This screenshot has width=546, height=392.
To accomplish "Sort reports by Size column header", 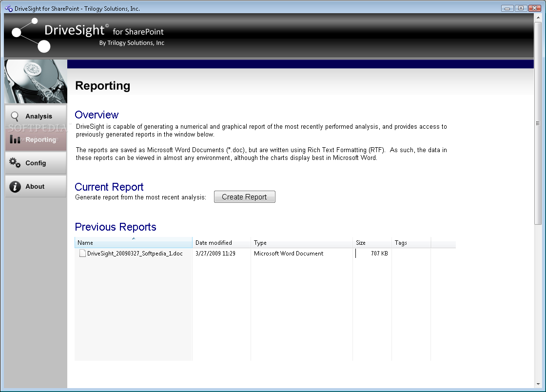I will coord(372,242).
